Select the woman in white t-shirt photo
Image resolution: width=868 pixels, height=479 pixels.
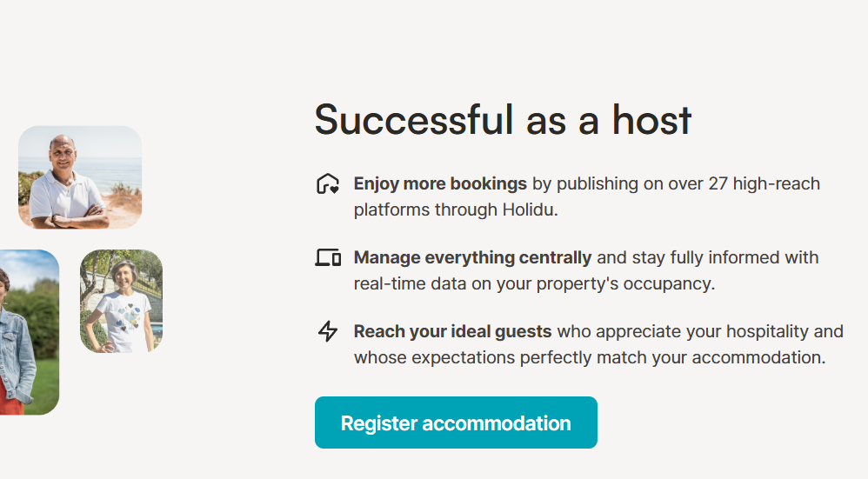[121, 301]
